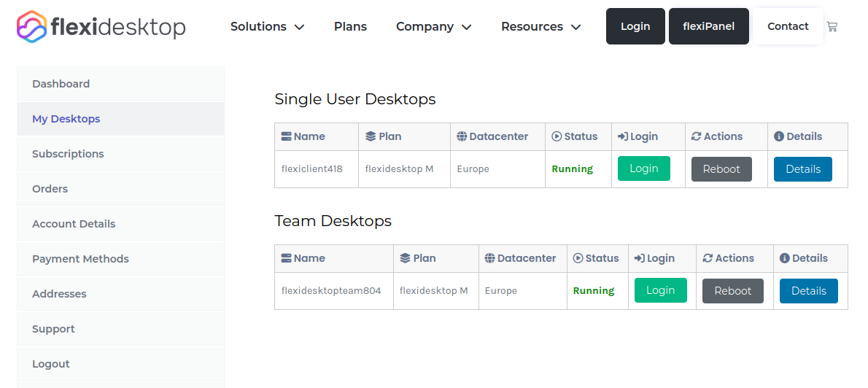
Task: Open Subscriptions in the sidebar
Action: 68,154
